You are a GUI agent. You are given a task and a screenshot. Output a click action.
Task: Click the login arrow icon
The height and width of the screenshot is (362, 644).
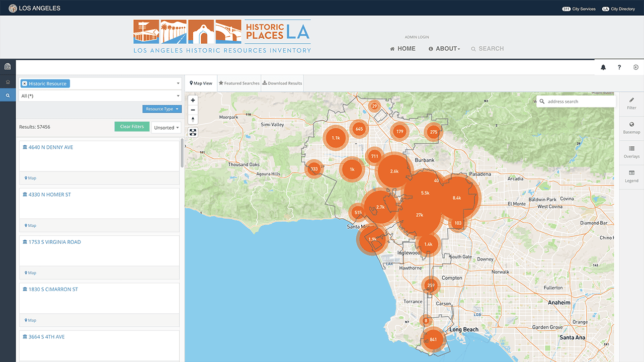[x=636, y=67]
